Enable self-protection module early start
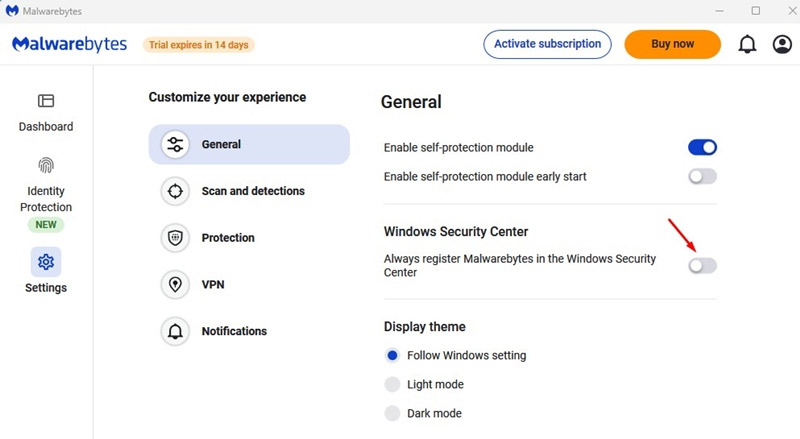800x439 pixels. point(702,177)
